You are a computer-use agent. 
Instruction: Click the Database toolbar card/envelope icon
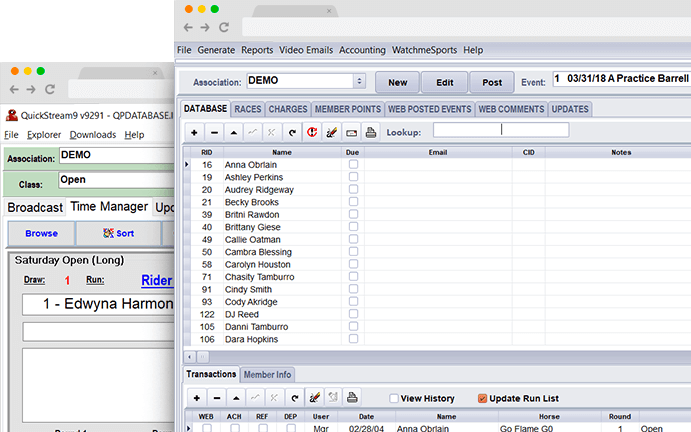351,132
